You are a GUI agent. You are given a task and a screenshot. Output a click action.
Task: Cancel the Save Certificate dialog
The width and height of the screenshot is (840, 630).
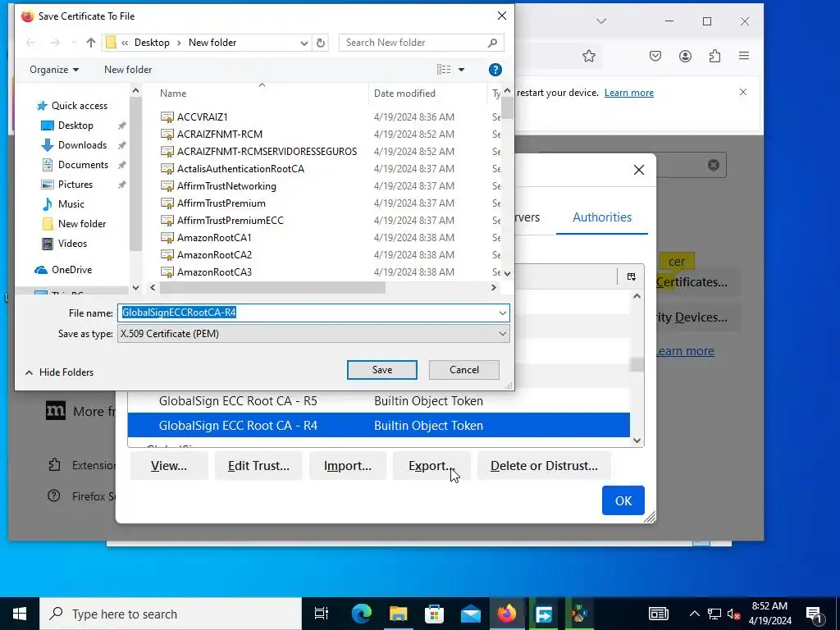tap(464, 370)
